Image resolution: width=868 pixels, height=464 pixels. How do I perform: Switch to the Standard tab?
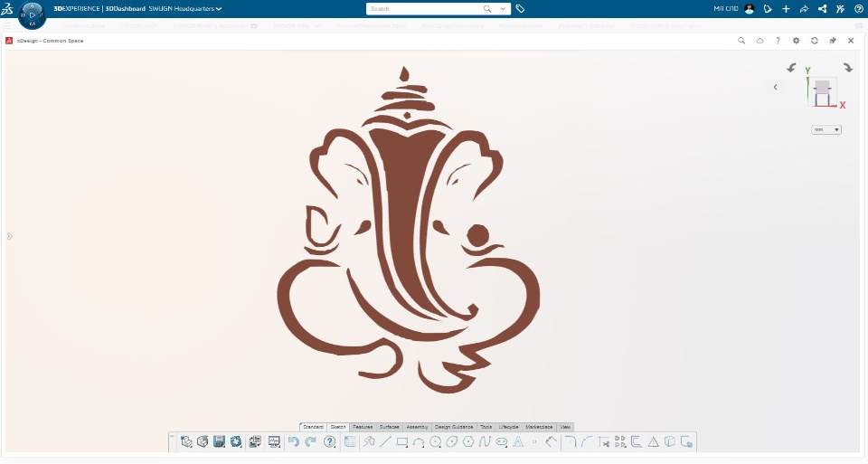coord(314,427)
